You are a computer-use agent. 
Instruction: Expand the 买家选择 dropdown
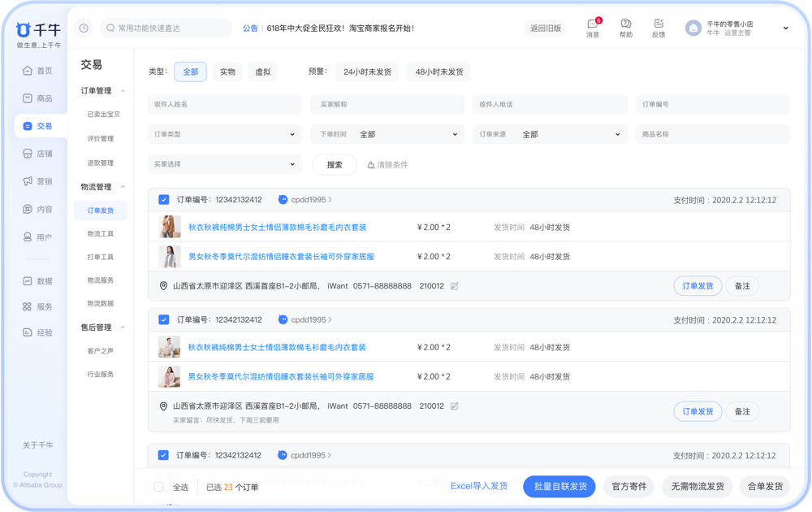(x=224, y=164)
